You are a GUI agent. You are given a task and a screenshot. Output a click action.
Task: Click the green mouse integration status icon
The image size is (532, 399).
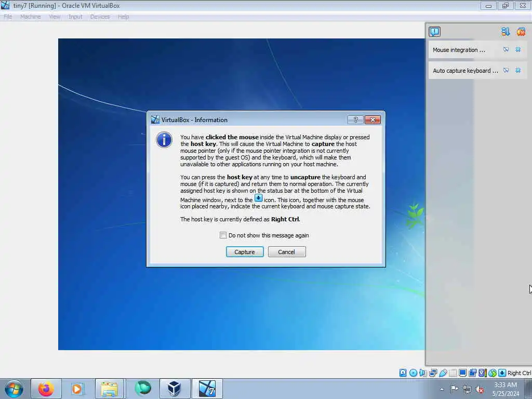tap(493, 373)
